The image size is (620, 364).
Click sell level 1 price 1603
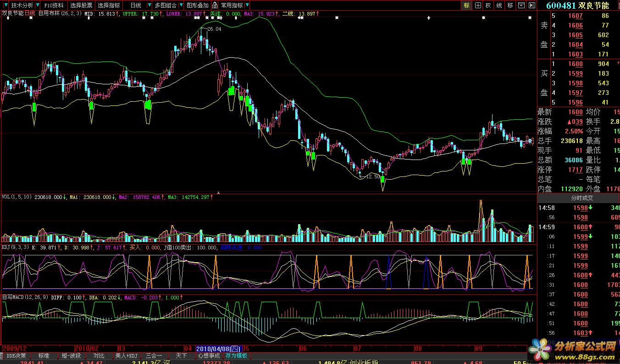576,55
